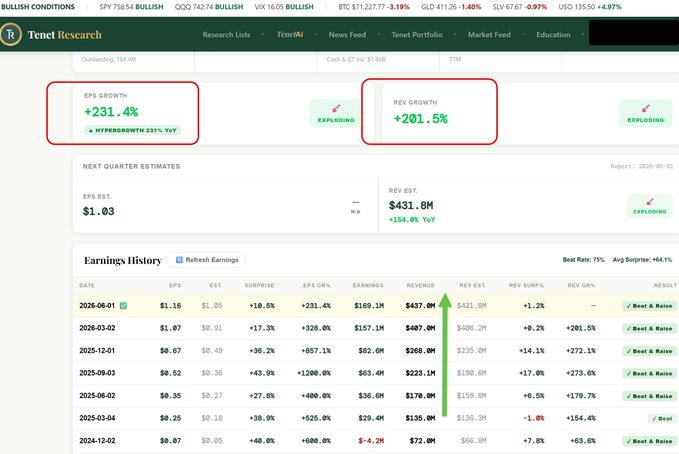This screenshot has height=454, width=679.
Task: Click the Beat & Raise result for 2025-09-03
Action: (649, 373)
